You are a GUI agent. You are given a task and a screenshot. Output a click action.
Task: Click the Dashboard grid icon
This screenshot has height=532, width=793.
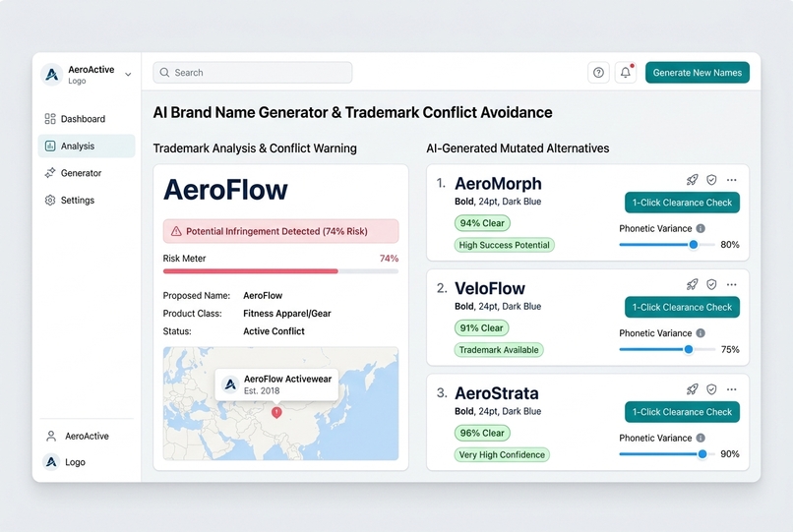point(50,119)
